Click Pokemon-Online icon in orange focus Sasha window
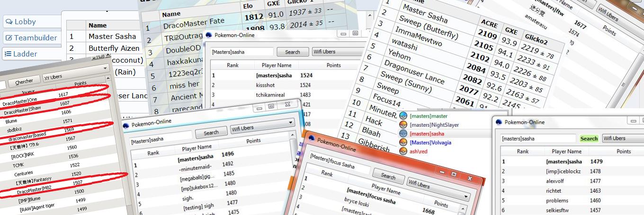The height and width of the screenshot is (215, 644). [x=311, y=139]
